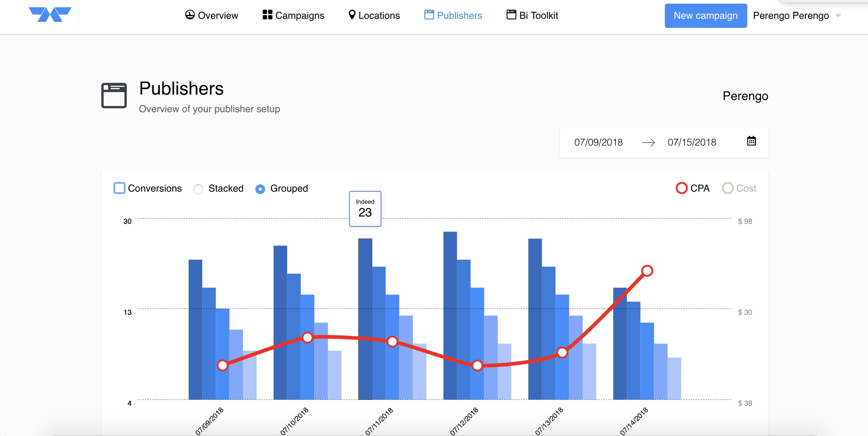Image resolution: width=868 pixels, height=436 pixels.
Task: Click the Overview pie chart icon
Action: pyautogui.click(x=190, y=15)
